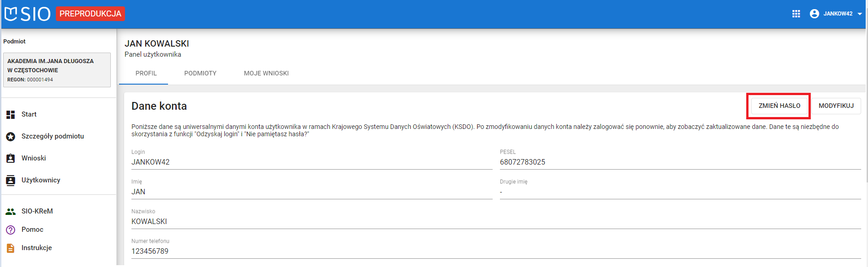Open the Moje wnioski tab
Image resolution: width=868 pixels, height=267 pixels.
(266, 73)
